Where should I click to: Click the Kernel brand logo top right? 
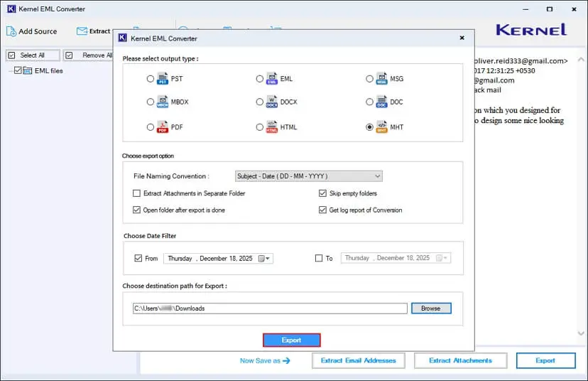[x=531, y=30]
